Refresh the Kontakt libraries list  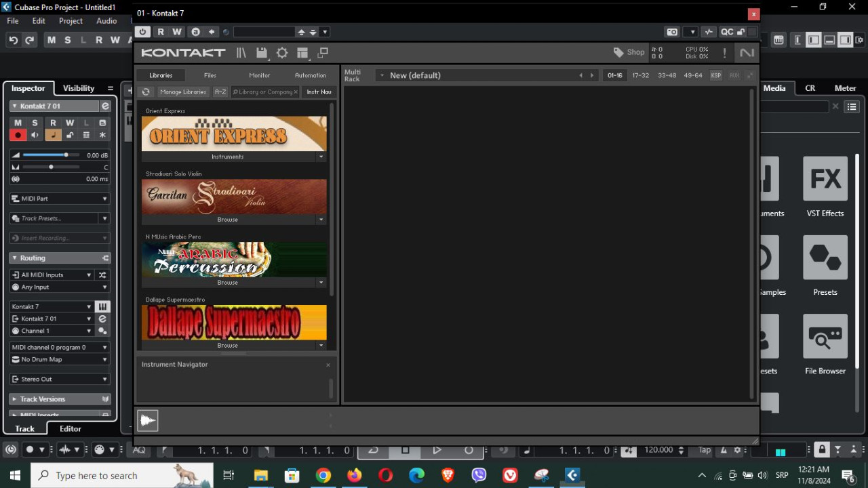click(x=146, y=91)
